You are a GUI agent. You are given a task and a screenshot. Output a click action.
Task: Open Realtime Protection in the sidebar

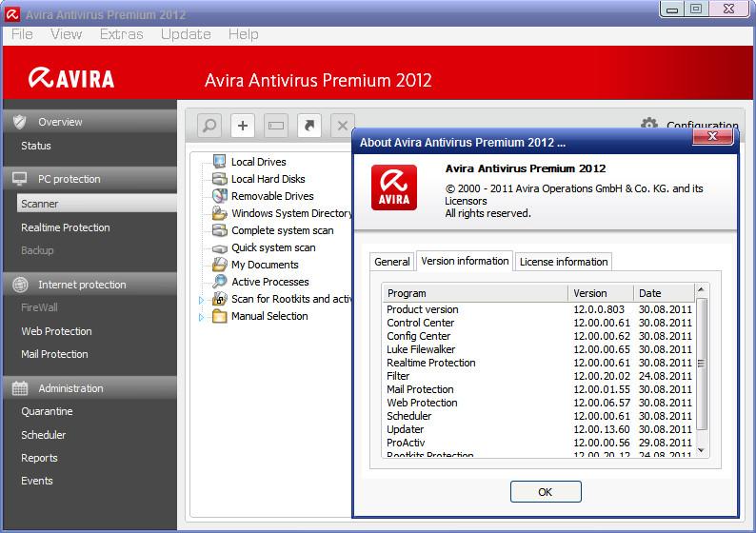66,227
